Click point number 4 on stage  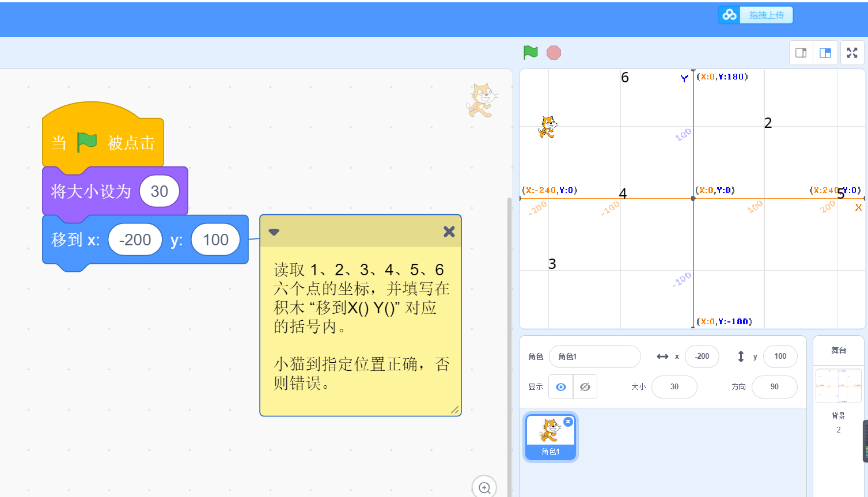point(623,194)
